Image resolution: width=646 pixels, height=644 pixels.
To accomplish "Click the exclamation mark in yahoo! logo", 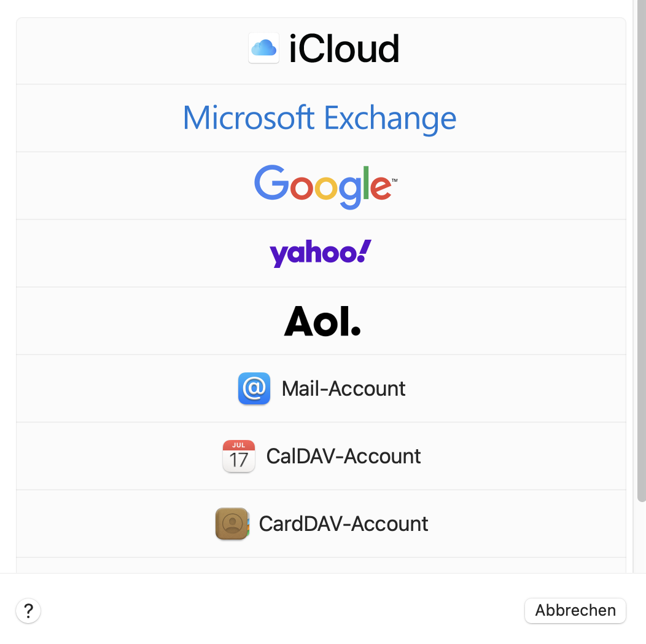I will click(364, 250).
